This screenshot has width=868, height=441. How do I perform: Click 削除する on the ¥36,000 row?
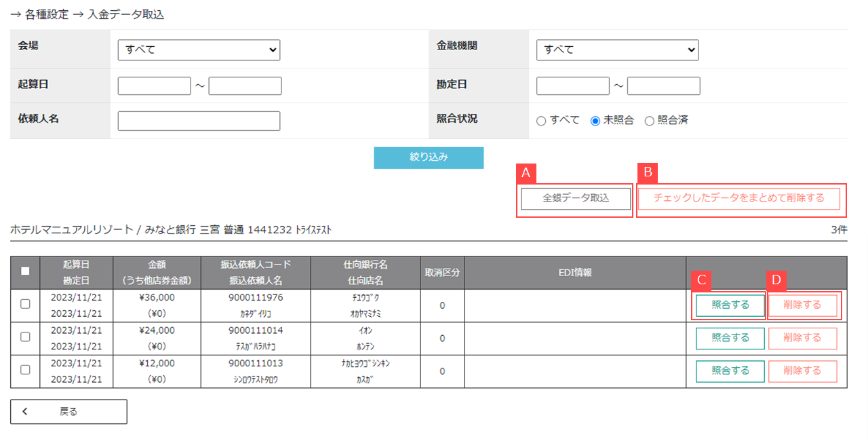803,304
